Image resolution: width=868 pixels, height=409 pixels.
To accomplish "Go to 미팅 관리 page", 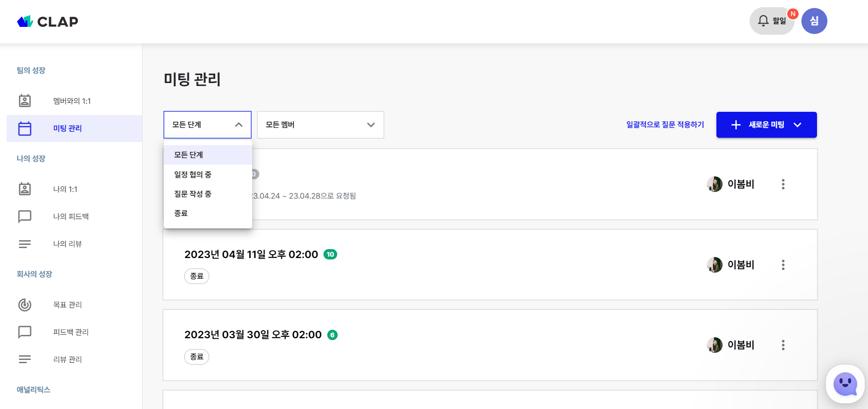I will coord(68,128).
